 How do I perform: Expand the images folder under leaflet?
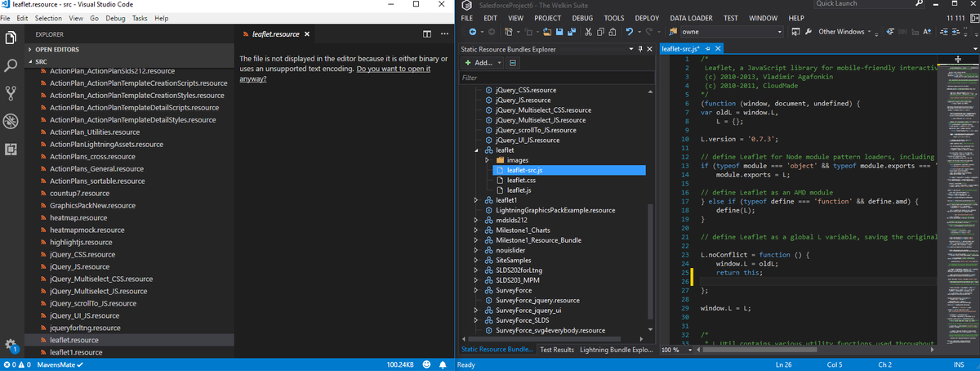489,160
